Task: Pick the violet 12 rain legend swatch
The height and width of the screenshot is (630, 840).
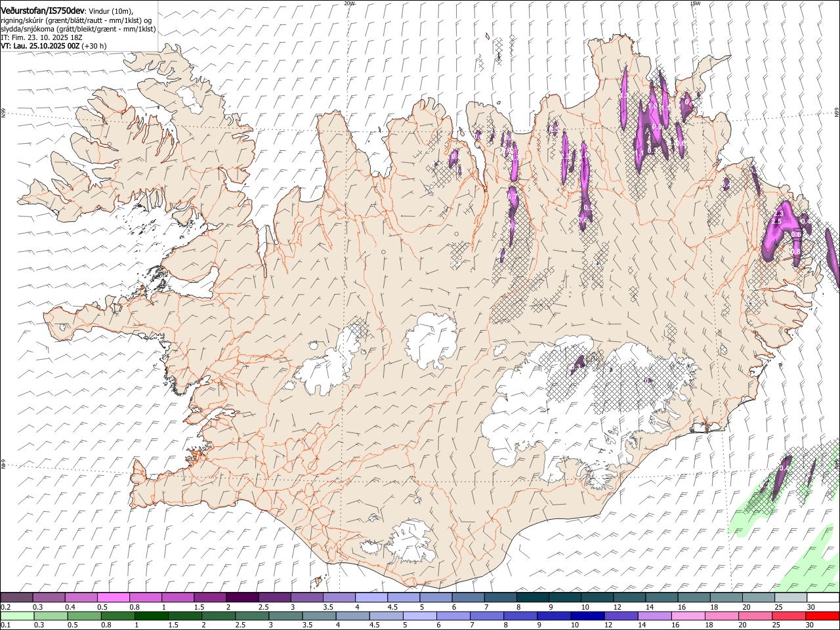Action: click(x=619, y=616)
